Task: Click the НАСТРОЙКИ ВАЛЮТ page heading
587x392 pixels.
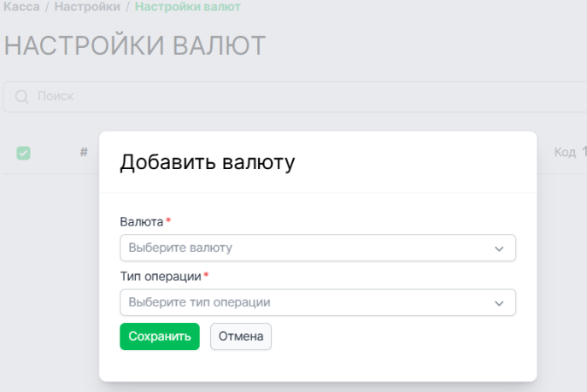Action: (135, 45)
